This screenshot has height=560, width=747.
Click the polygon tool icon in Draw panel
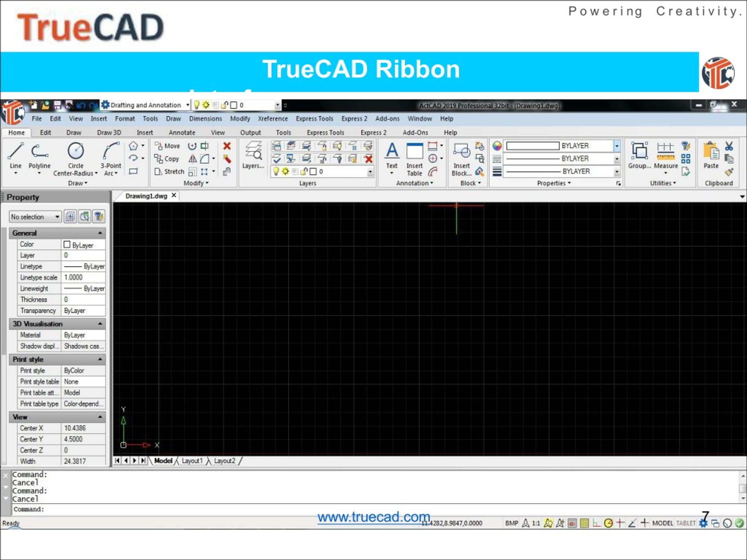(133, 146)
